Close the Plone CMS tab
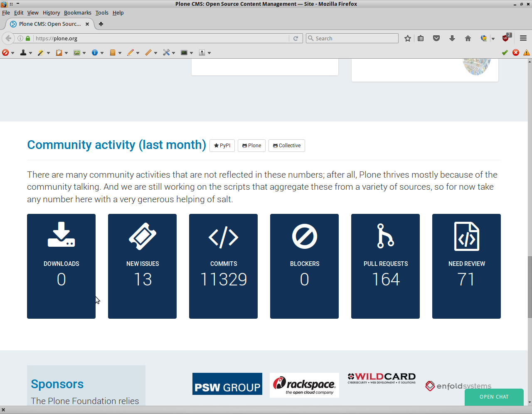 click(x=87, y=24)
